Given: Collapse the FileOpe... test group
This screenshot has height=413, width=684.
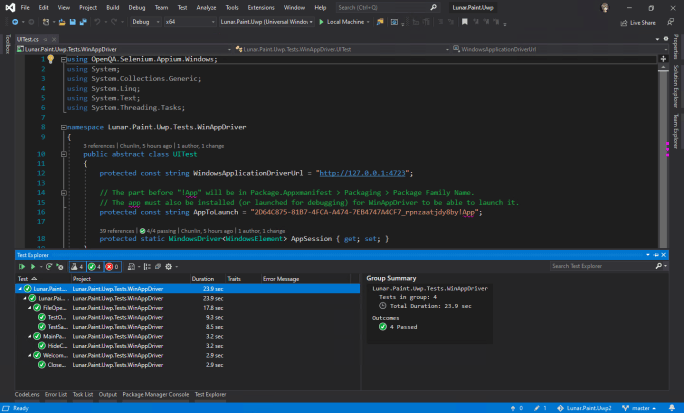Looking at the screenshot, I should tap(30, 308).
